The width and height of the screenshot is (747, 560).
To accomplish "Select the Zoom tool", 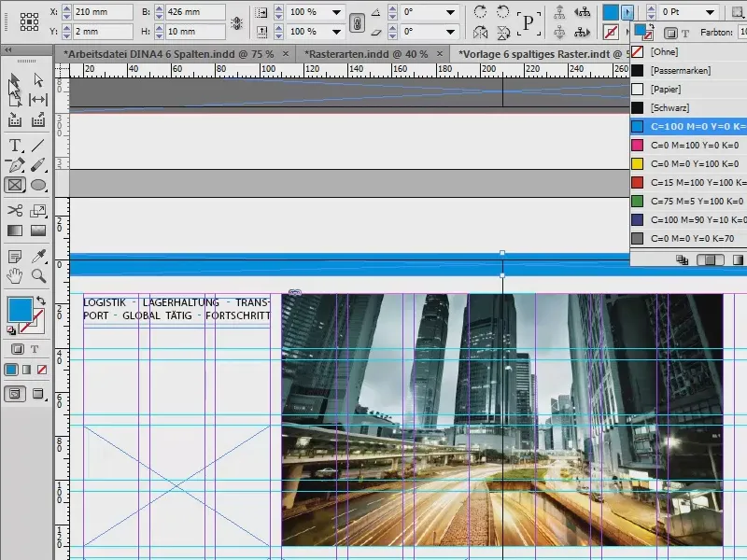I will point(38,275).
